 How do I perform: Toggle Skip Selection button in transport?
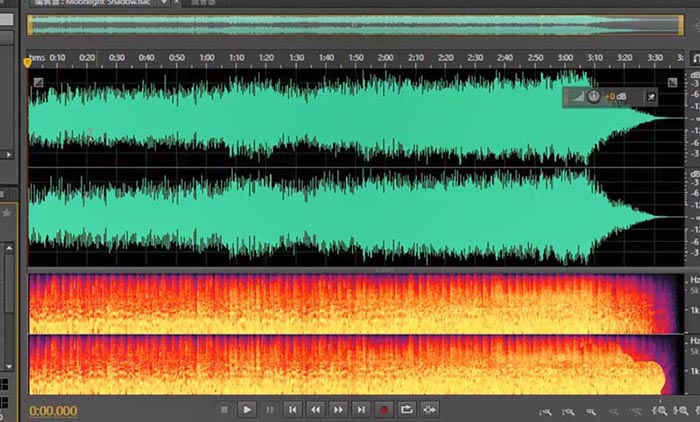pos(429,409)
